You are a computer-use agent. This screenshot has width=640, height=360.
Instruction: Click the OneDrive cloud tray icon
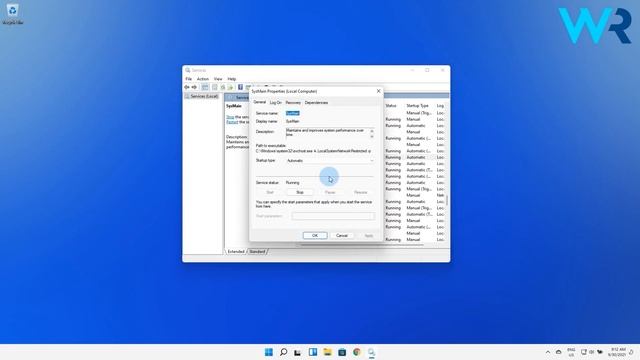558,352
